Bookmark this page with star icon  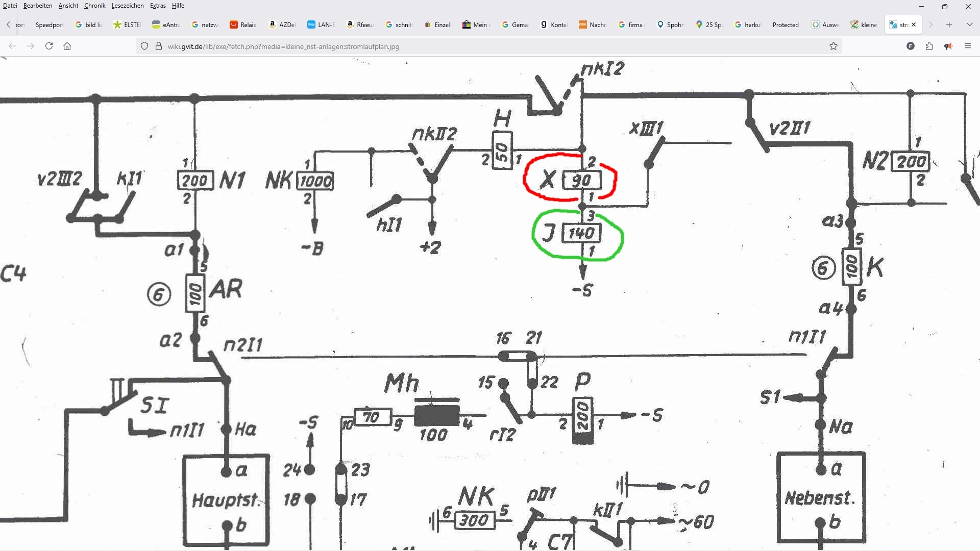[834, 46]
